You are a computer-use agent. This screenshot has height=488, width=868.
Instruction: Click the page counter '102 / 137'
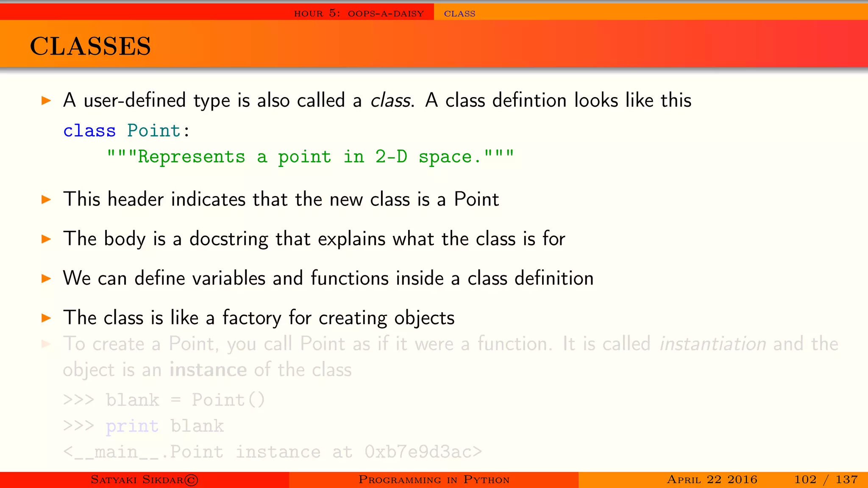coord(826,480)
